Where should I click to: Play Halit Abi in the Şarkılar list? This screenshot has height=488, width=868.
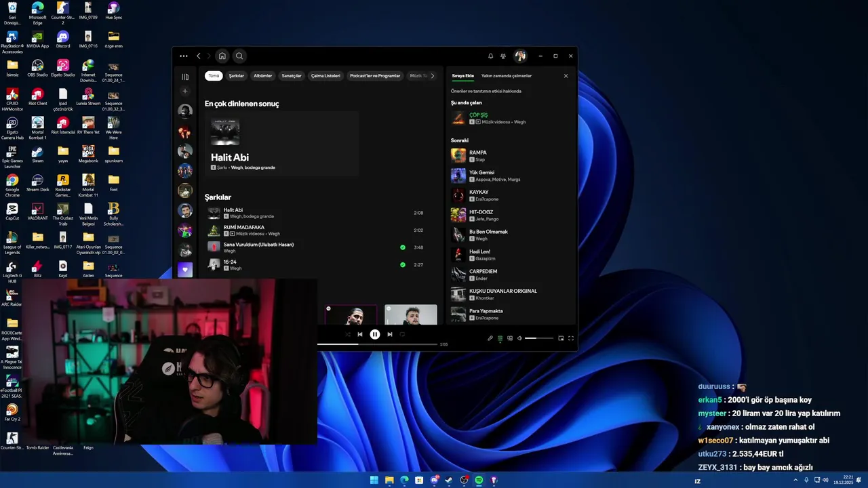click(315, 213)
